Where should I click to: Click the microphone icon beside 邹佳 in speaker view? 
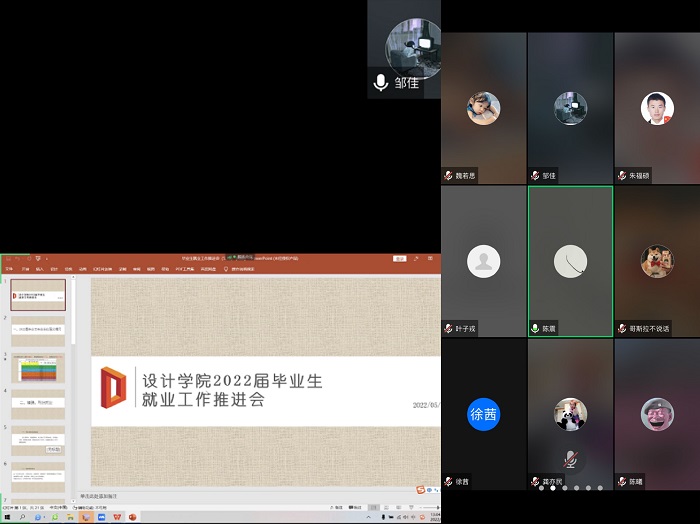pos(380,84)
